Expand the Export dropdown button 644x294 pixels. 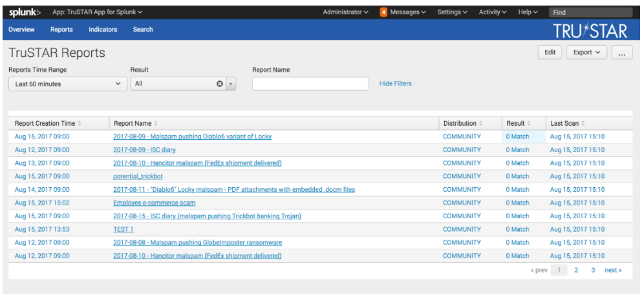[x=586, y=53]
